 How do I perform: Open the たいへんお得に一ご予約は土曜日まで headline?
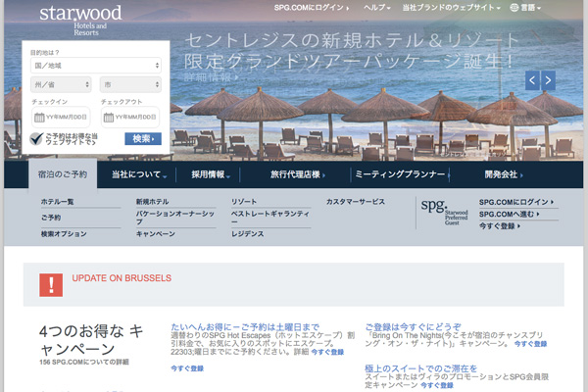pyautogui.click(x=245, y=327)
